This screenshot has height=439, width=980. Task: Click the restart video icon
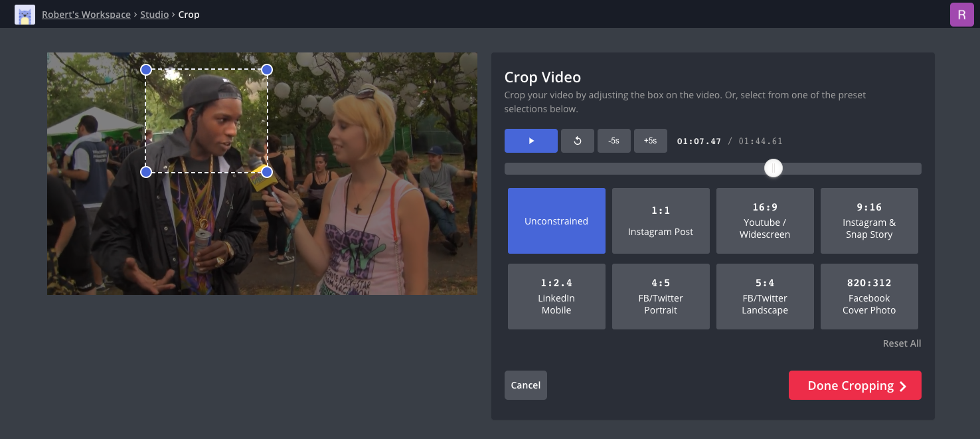577,141
